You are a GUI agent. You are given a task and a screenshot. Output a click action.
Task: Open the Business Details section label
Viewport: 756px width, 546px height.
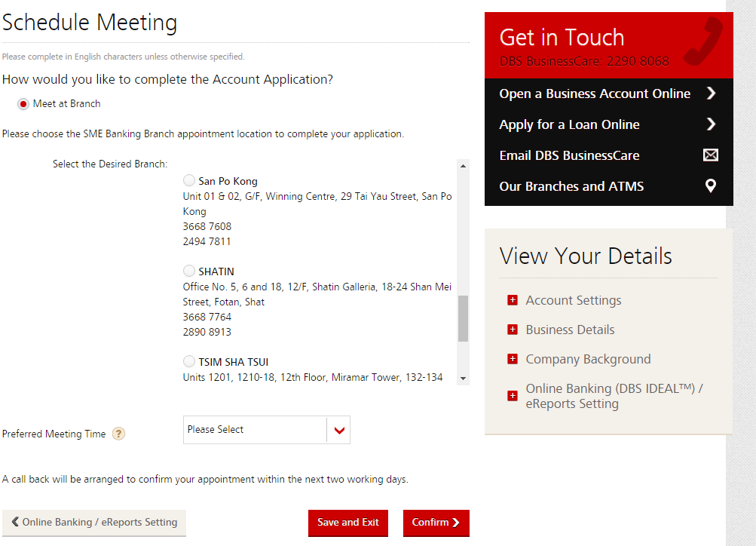[570, 330]
